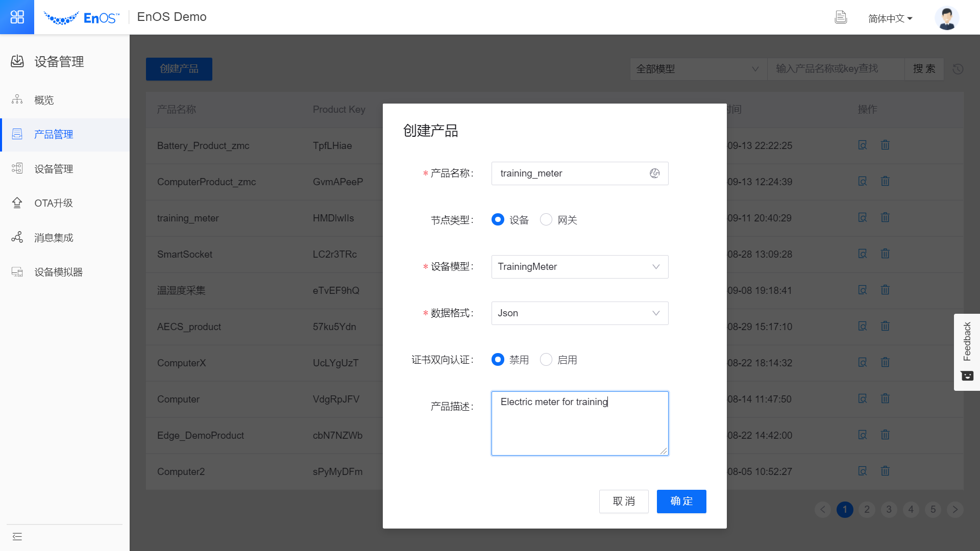Image resolution: width=980 pixels, height=551 pixels.
Task: Open the 设备模型 TrainingMeter dropdown
Action: 579,266
